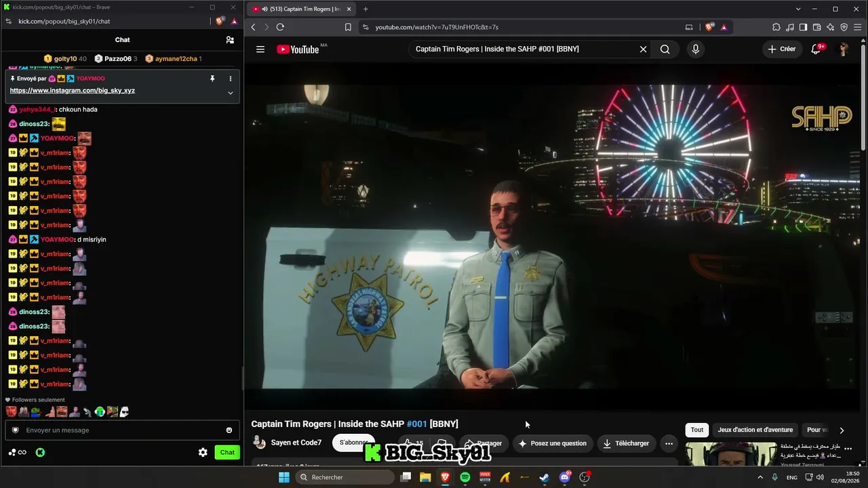Open Discord from the taskbar

tap(565, 477)
